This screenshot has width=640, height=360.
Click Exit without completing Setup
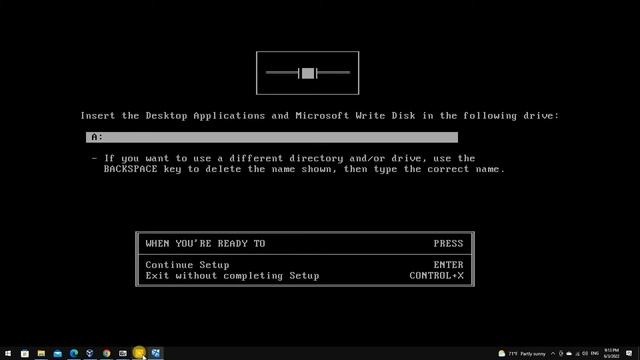[232, 276]
